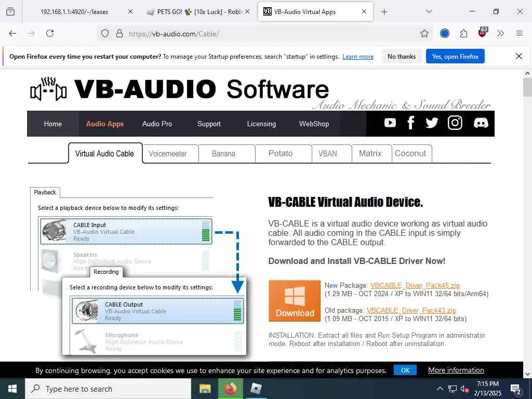Click the page vertical scrollbar thumb
532x399 pixels.
click(528, 87)
